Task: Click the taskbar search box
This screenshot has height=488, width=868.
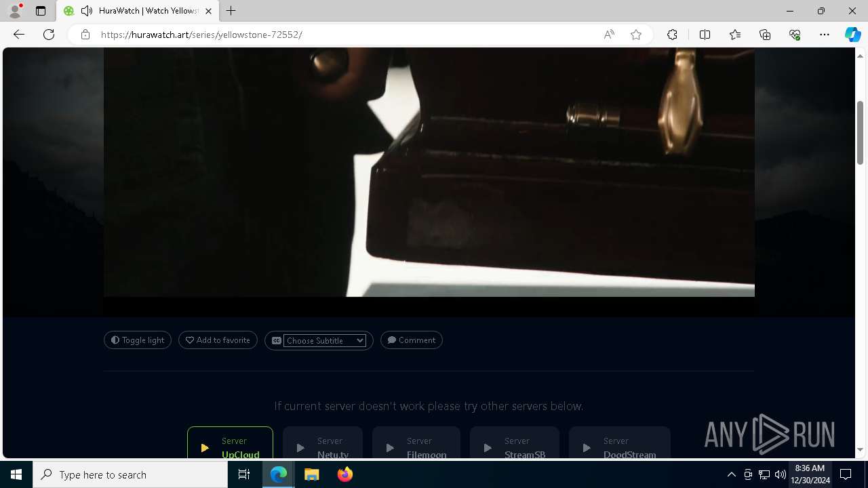Action: [130, 474]
